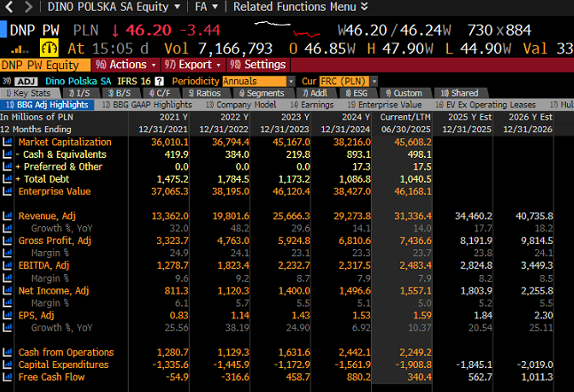Click chart icon beside EBITDA, Adj
Viewport: 574px width, 392px height.
(7, 266)
